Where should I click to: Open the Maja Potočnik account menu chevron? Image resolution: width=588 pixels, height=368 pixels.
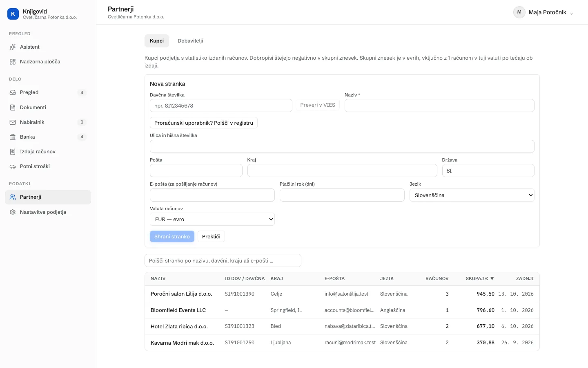572,13
